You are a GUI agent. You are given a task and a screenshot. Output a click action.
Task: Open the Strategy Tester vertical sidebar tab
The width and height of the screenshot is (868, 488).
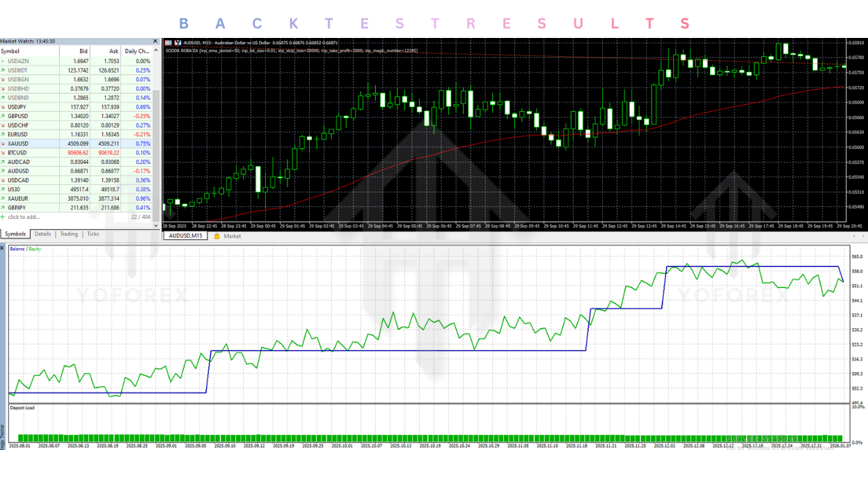click(3, 447)
